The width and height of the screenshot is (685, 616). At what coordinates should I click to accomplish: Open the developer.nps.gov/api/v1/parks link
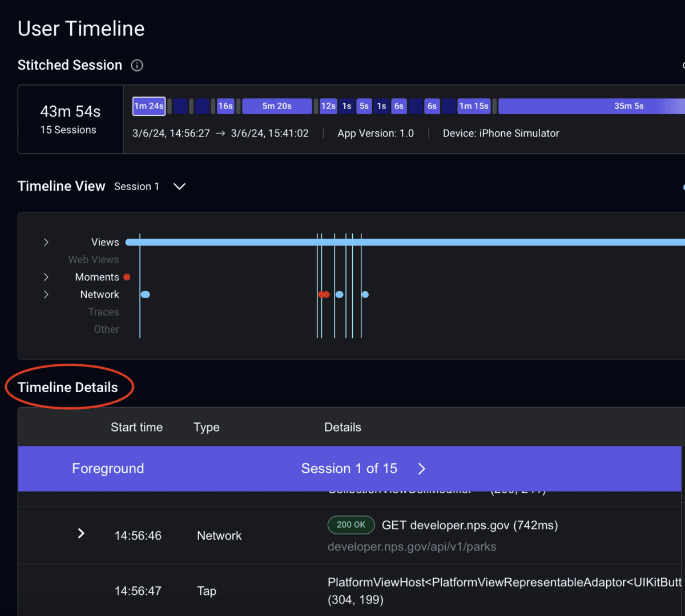(x=413, y=546)
